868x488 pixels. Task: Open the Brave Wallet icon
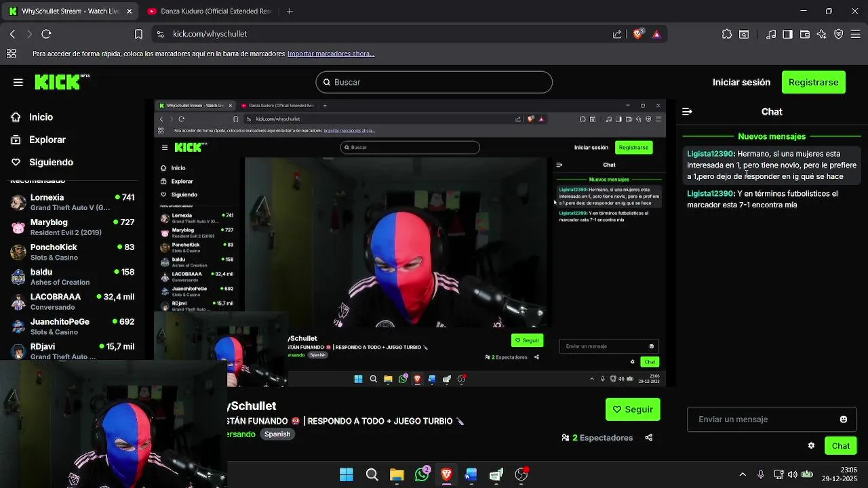click(805, 34)
